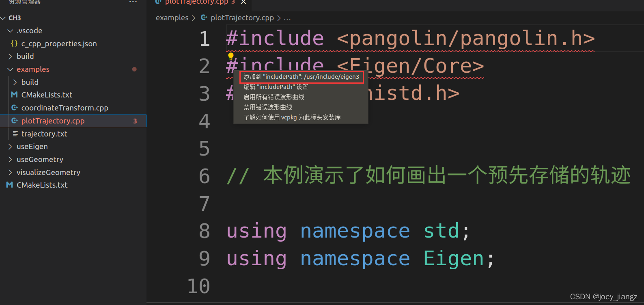This screenshot has height=305, width=644.
Task: Open the explorer more actions ellipsis
Action: (x=133, y=2)
